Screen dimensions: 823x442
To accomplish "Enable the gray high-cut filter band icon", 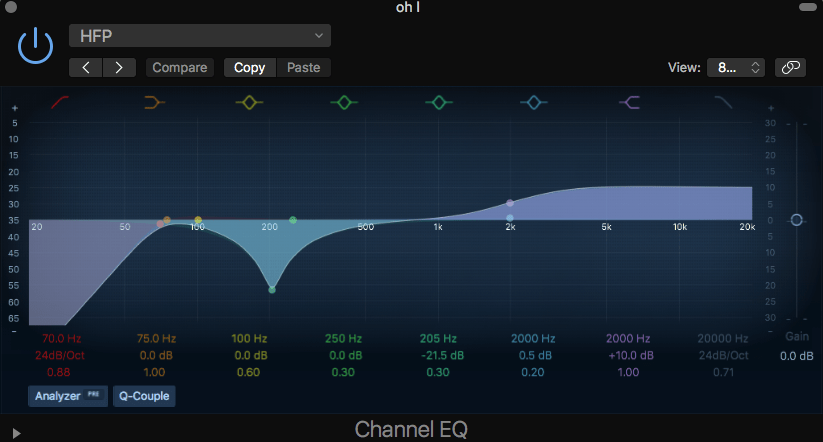I will point(723,102).
